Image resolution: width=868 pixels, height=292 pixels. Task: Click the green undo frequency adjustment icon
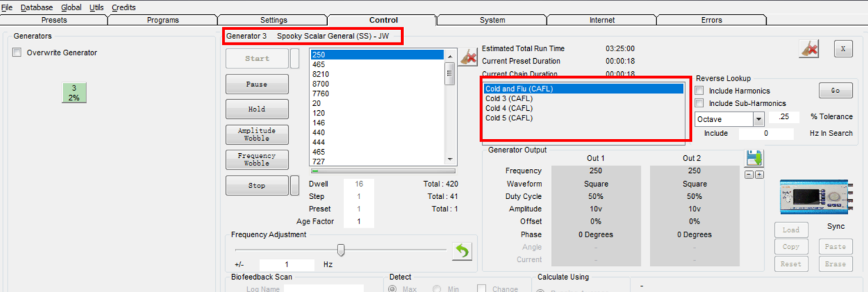point(462,252)
